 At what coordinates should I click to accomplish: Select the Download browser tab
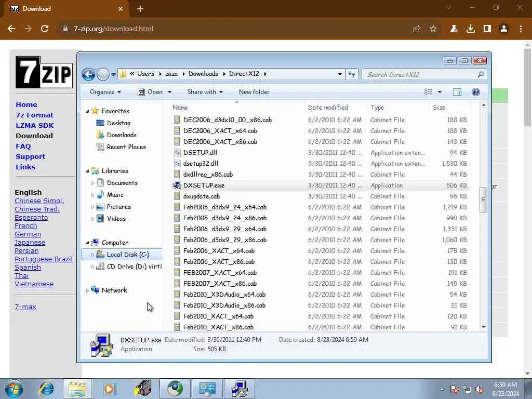coord(66,9)
